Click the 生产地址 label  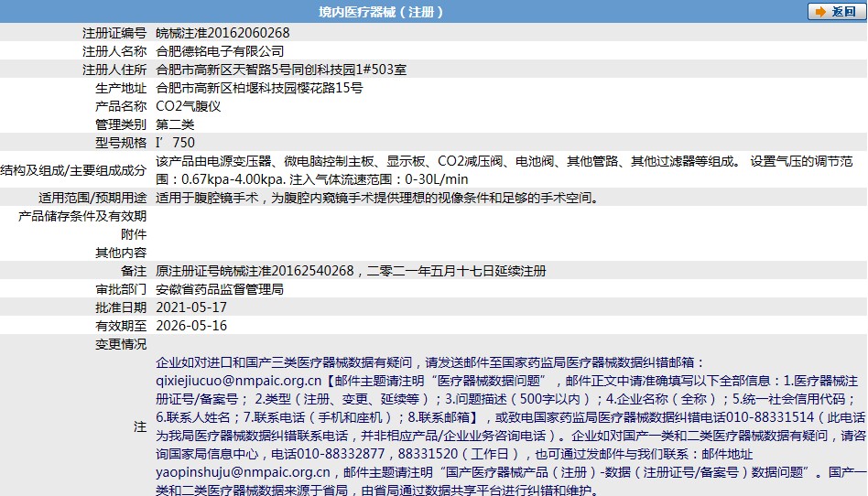coord(121,88)
